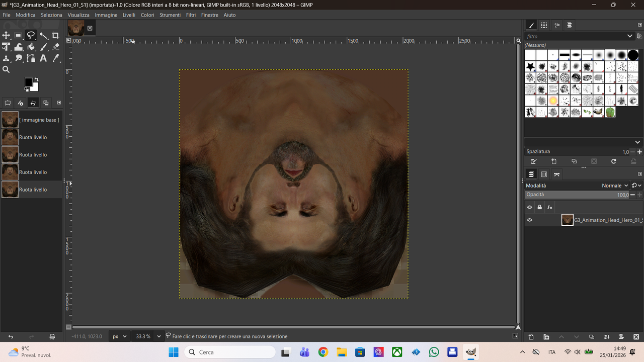Viewport: 644px width, 362px height.
Task: Select the Crop tool
Action: pos(56,35)
